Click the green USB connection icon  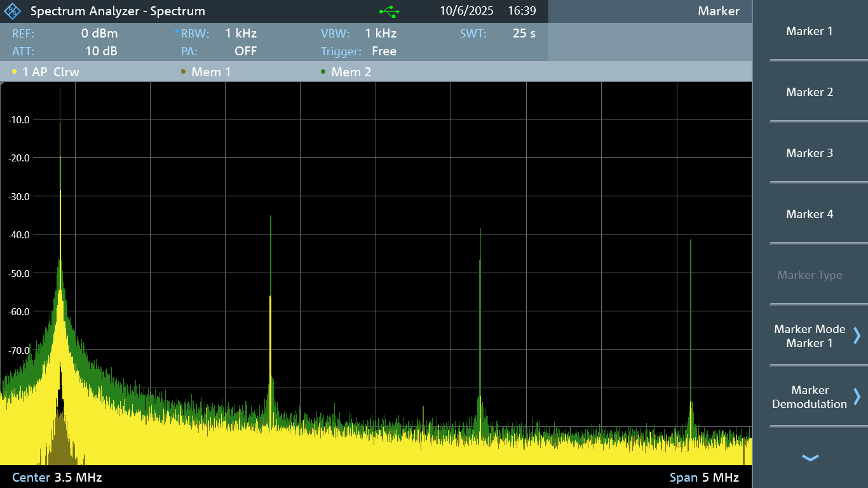pyautogui.click(x=389, y=11)
